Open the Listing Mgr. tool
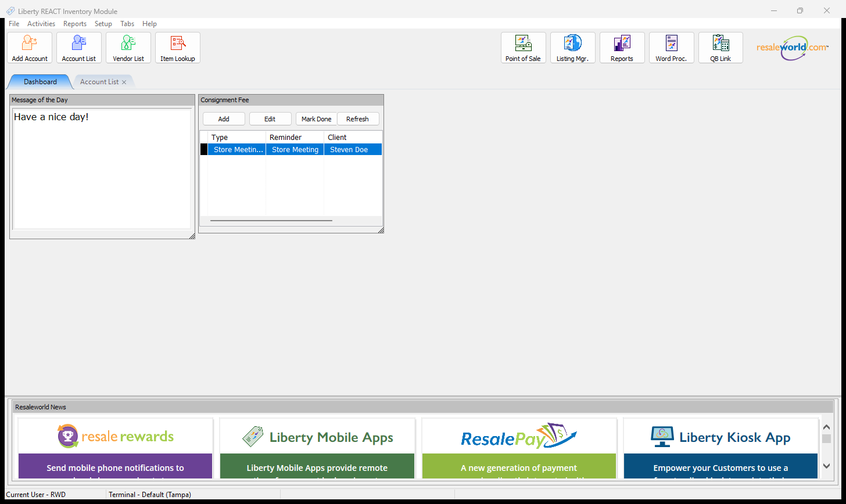 [573, 48]
